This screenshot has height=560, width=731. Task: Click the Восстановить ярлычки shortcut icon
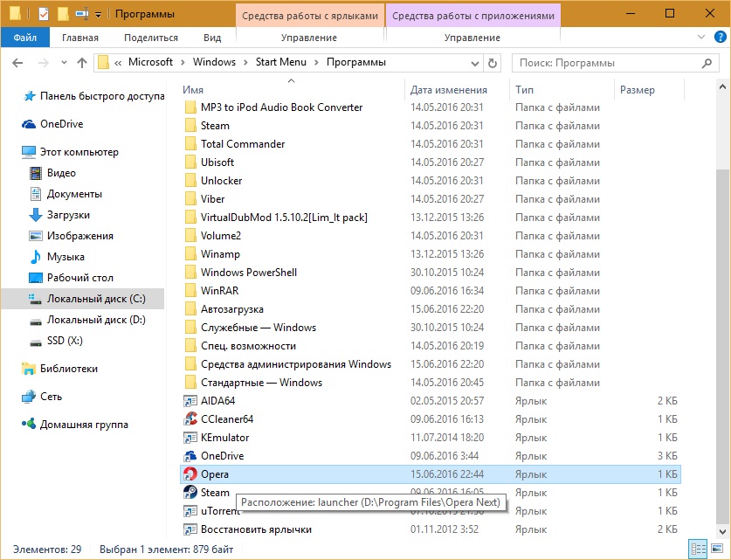(x=190, y=529)
